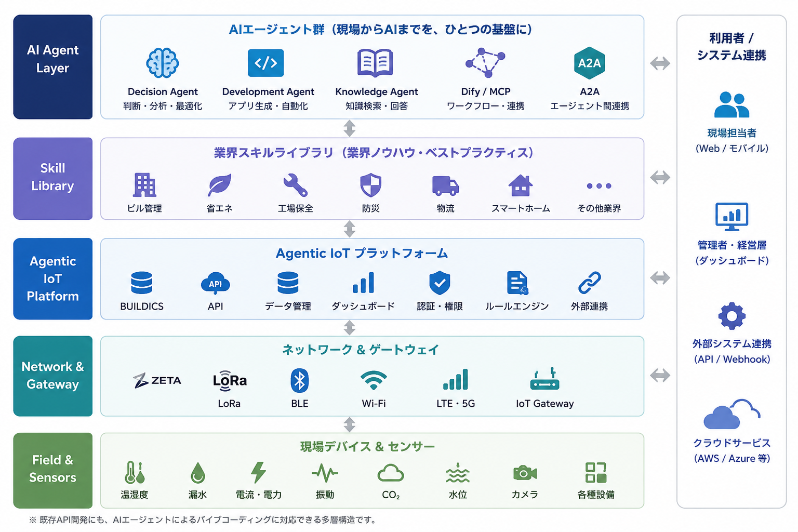Click the Knowledge Agent book icon
Viewport: 798px width, 532px height.
coord(375,63)
